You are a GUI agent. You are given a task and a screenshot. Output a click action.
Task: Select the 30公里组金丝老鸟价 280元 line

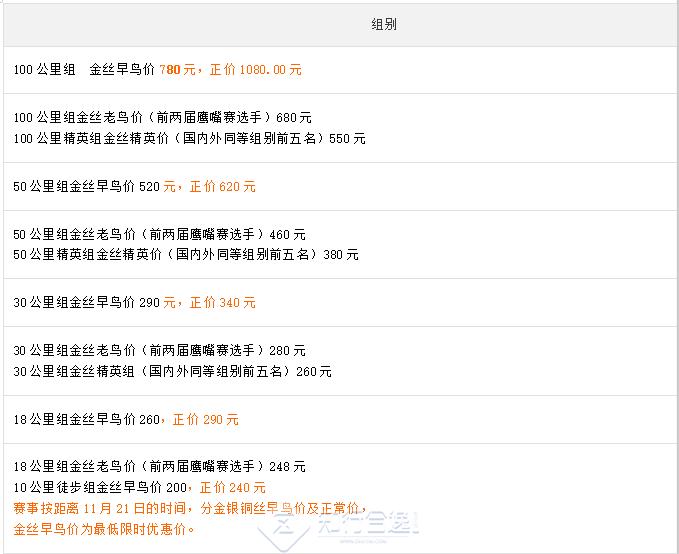pyautogui.click(x=160, y=351)
